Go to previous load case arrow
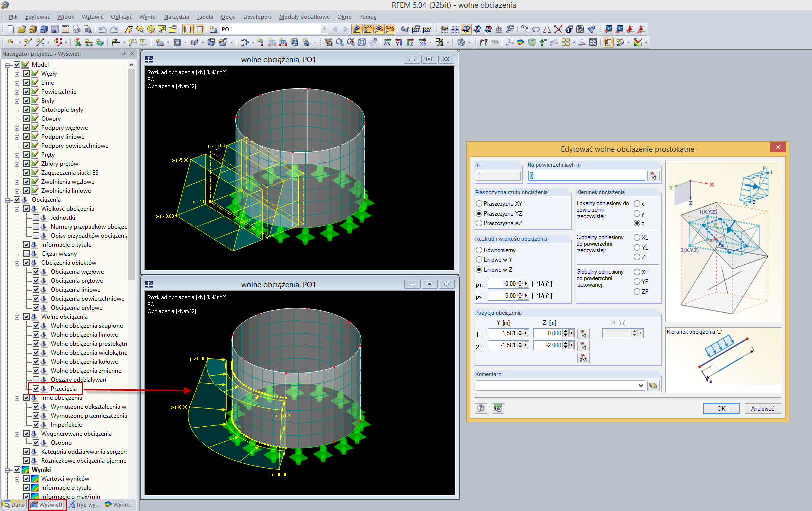Image resolution: width=812 pixels, height=511 pixels. [335, 29]
